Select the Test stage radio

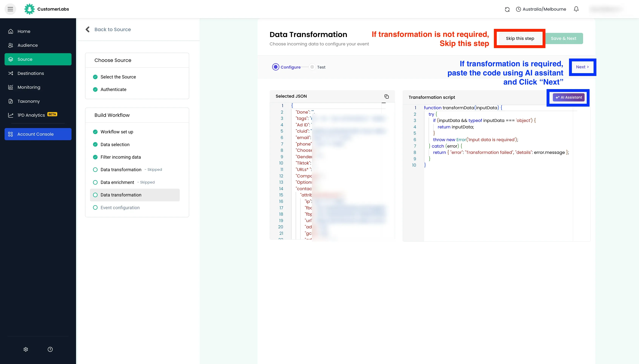click(312, 67)
